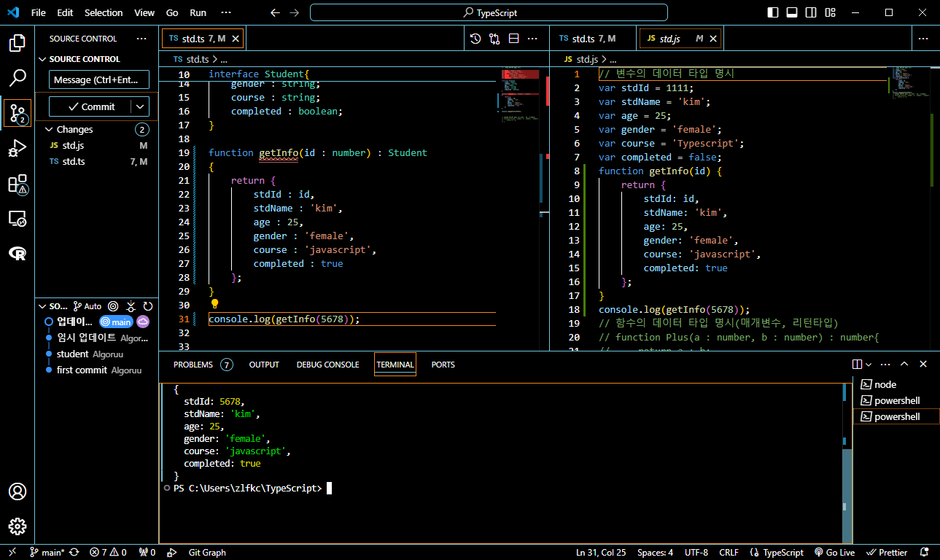The image size is (940, 560).
Task: Switch to the PORTS panel tab
Action: pos(443,365)
